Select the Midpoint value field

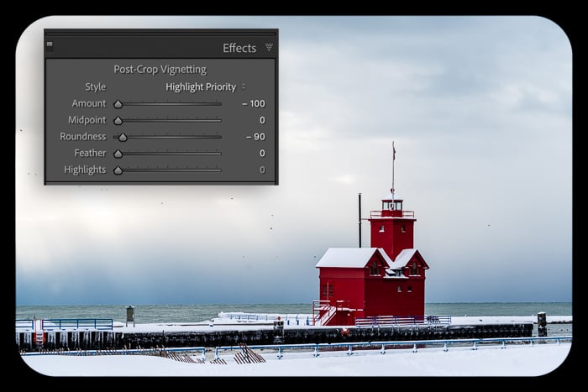point(261,120)
